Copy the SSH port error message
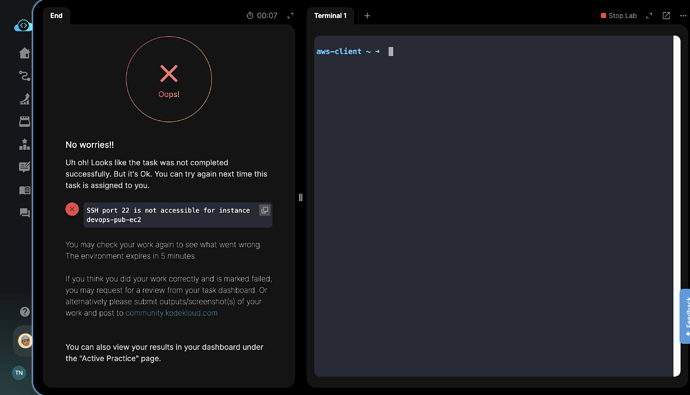690x395 pixels. point(264,210)
